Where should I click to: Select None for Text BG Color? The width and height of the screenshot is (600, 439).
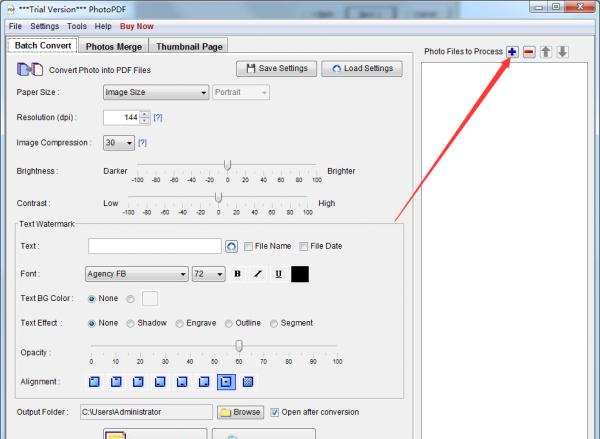point(91,299)
